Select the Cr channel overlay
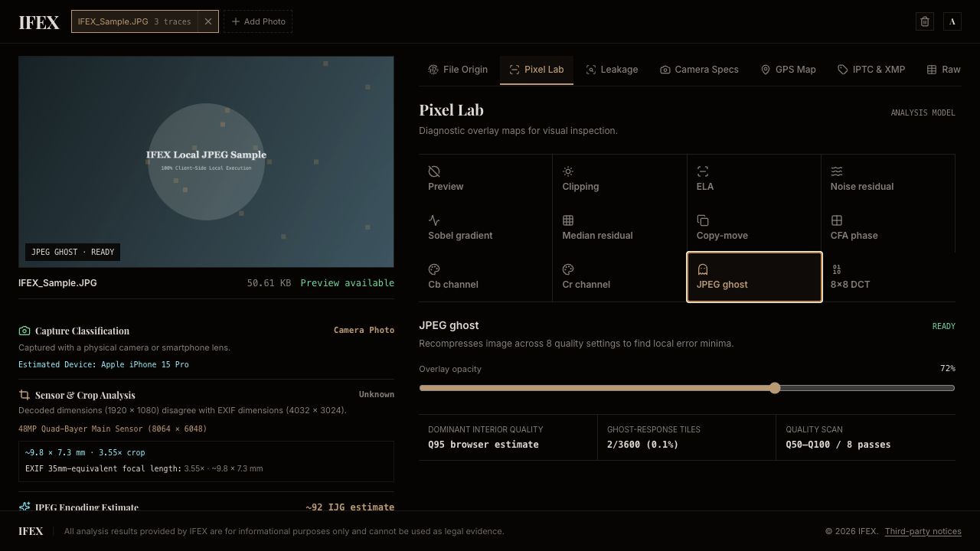Image resolution: width=980 pixels, height=551 pixels. pos(619,277)
